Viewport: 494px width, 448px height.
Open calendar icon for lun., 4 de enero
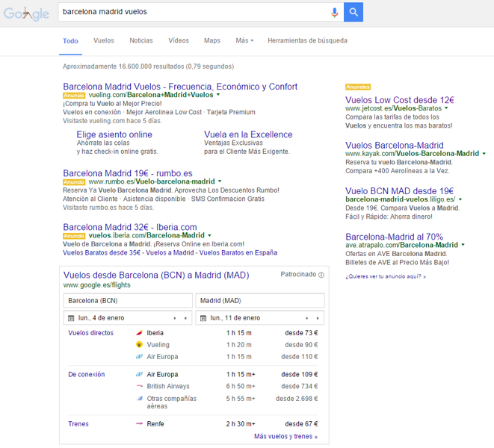tap(71, 318)
